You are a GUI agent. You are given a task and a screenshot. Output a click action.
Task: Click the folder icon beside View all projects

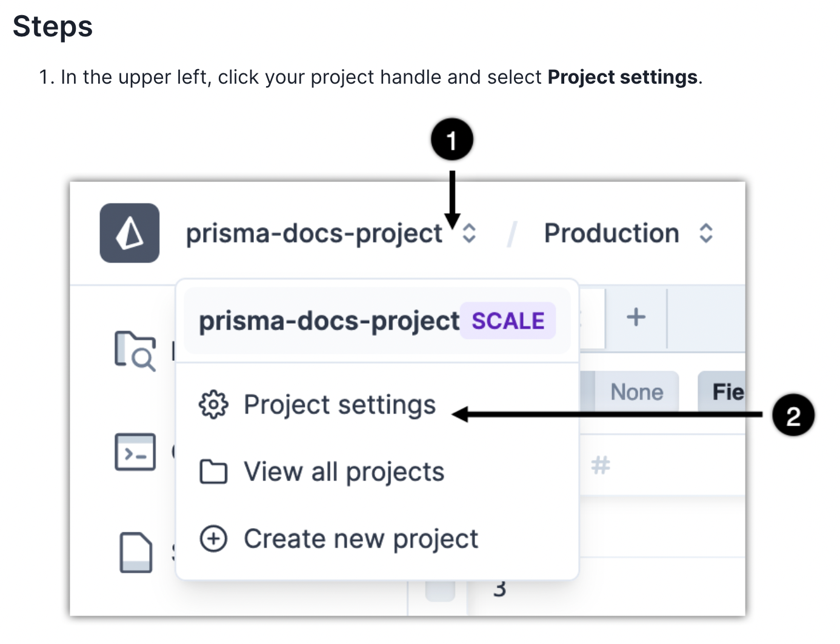(213, 472)
